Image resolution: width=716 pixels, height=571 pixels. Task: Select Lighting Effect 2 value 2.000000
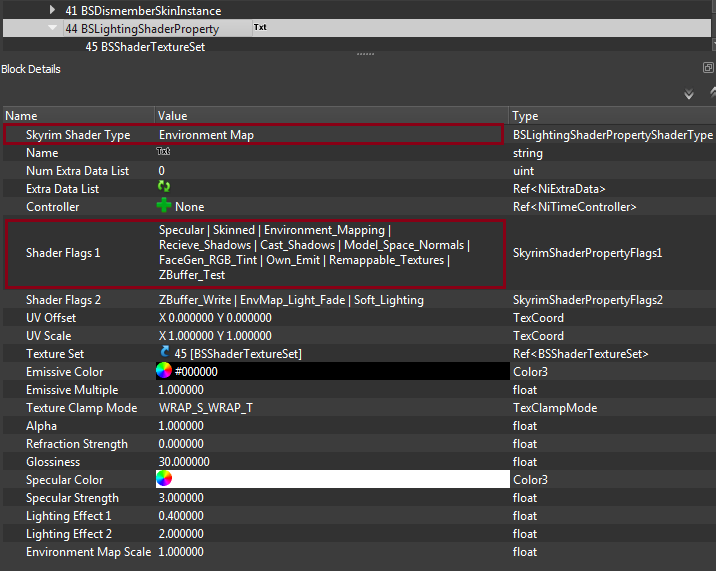(x=181, y=534)
